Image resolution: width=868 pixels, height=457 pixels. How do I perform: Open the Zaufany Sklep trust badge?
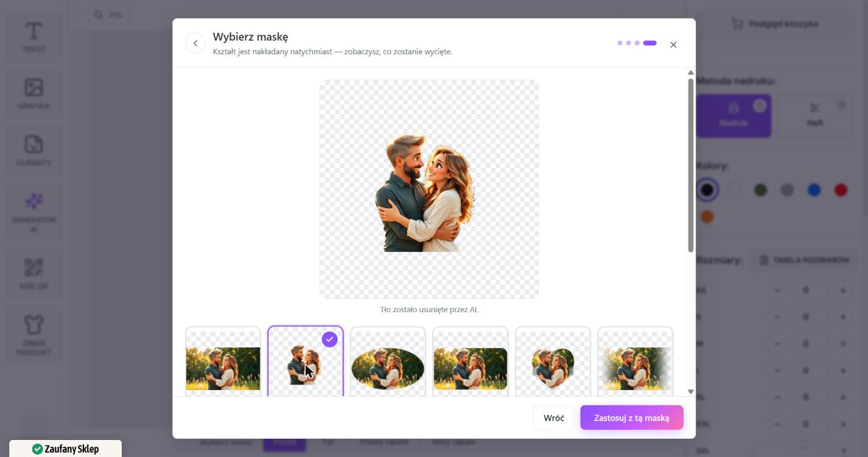tap(66, 449)
